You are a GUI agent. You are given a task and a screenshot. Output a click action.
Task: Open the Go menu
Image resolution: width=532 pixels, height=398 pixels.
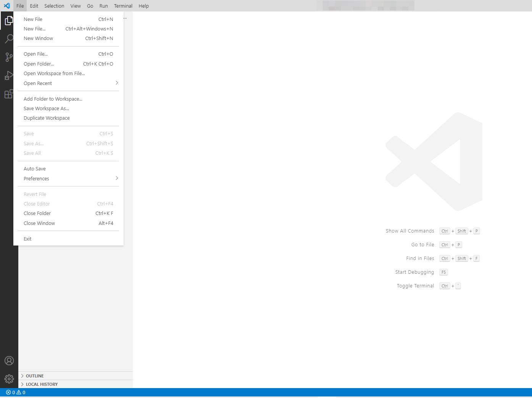pyautogui.click(x=90, y=6)
